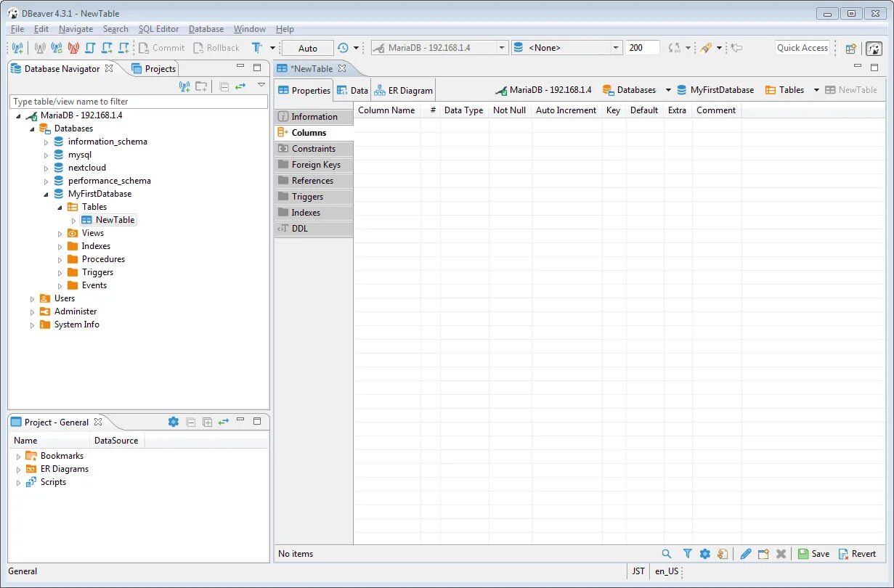Screen dimensions: 894x588
Task: Expand the Users node
Action: point(32,299)
